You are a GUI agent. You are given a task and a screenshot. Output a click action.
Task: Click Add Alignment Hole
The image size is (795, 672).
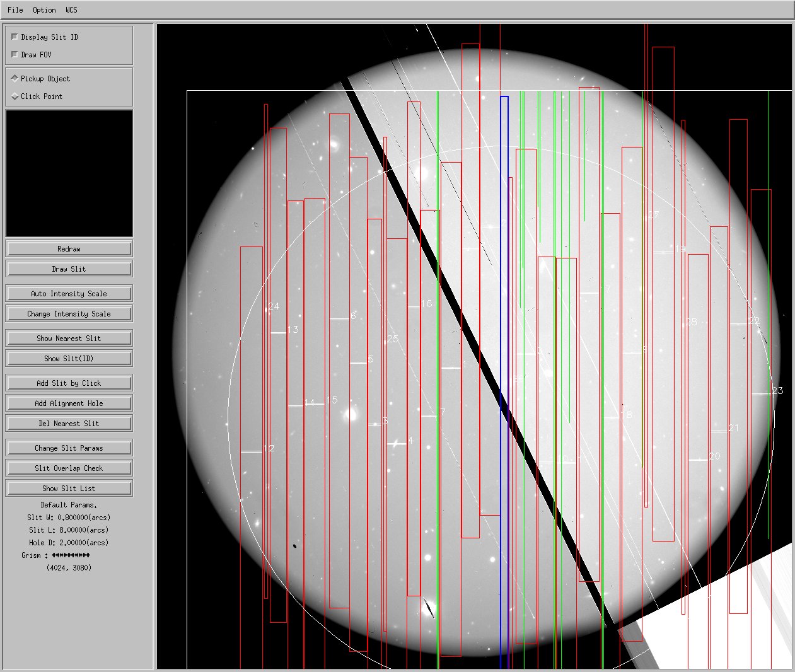(69, 403)
